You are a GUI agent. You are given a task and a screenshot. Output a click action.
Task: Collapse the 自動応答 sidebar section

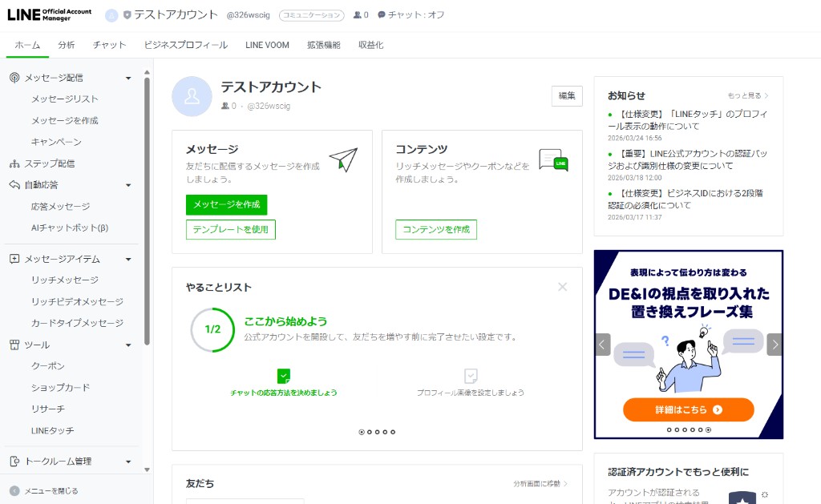point(128,185)
